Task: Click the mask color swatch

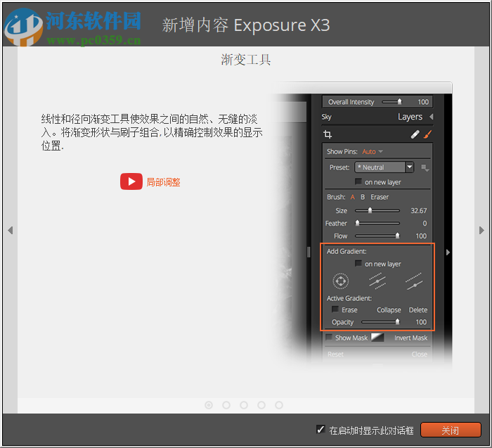Action: (x=377, y=337)
